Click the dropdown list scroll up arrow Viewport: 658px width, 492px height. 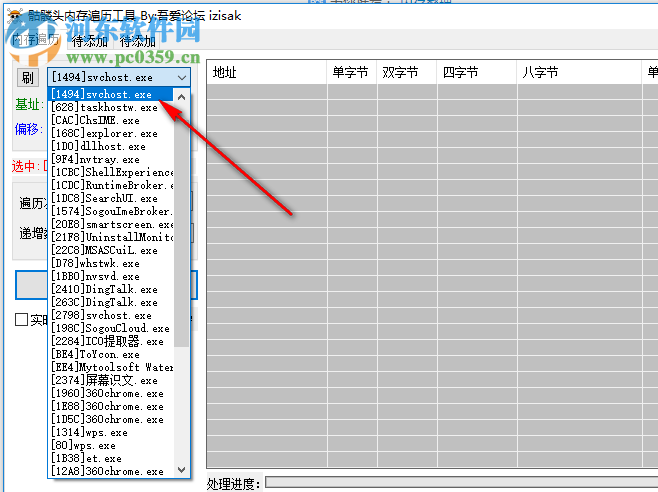point(181,97)
